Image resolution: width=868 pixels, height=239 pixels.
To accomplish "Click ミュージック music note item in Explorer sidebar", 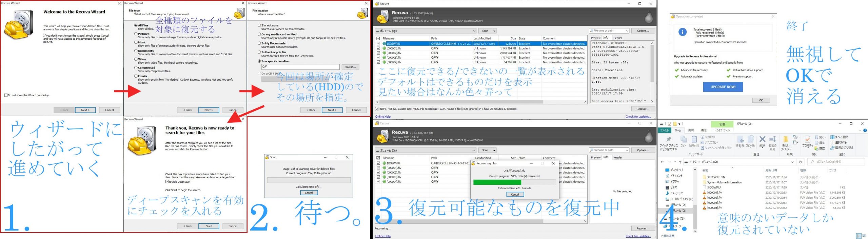I will (674, 193).
